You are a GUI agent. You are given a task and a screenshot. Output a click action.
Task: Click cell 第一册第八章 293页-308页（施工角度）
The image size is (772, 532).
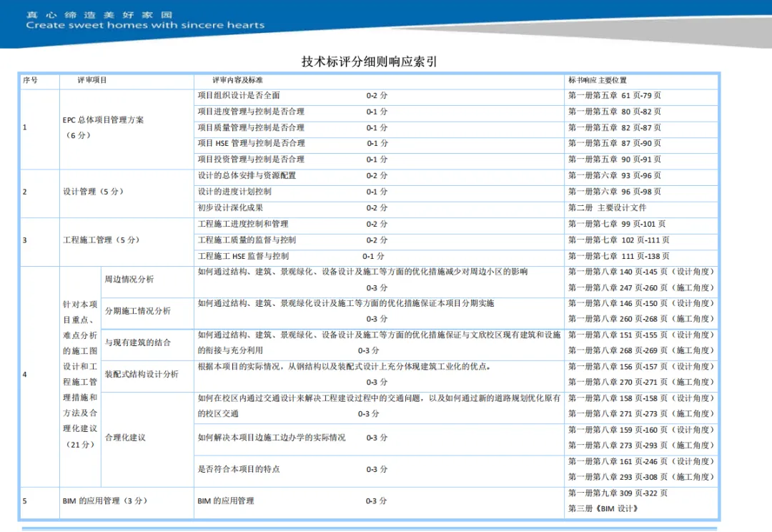641,477
